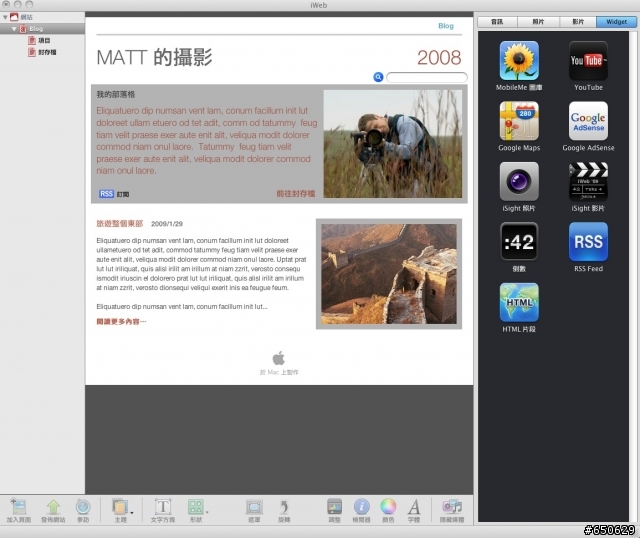Click the Add Page (加入頁面) toolbar icon
This screenshot has height=538, width=640.
point(18,507)
